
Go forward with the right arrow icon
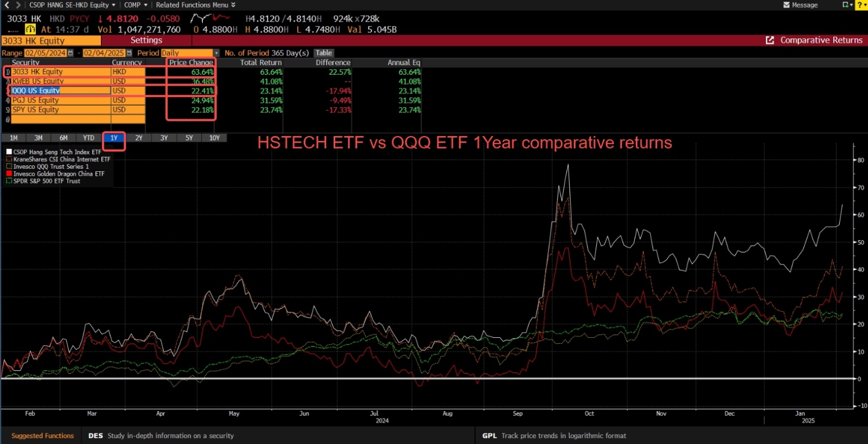coord(18,5)
